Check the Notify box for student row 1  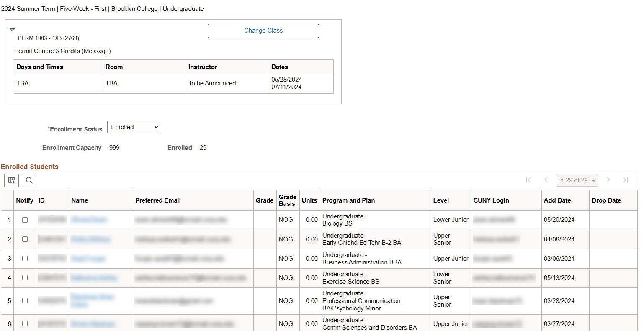(24, 219)
